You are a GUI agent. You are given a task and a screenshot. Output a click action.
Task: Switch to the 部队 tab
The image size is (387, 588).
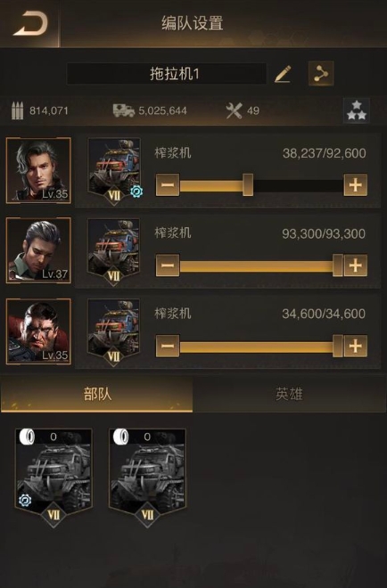coord(97,395)
